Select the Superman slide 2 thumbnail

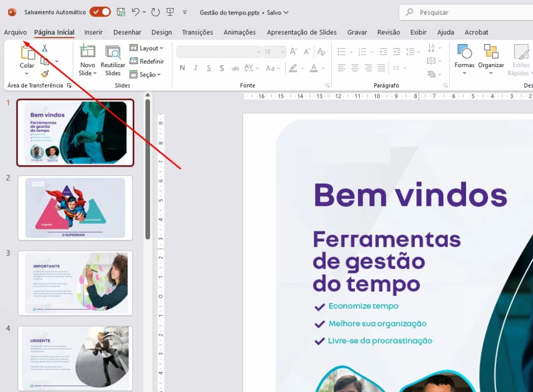pyautogui.click(x=75, y=208)
